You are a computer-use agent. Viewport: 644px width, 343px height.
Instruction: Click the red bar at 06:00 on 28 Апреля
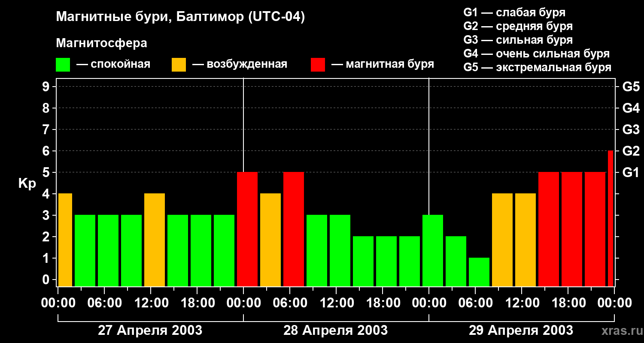(x=294, y=229)
